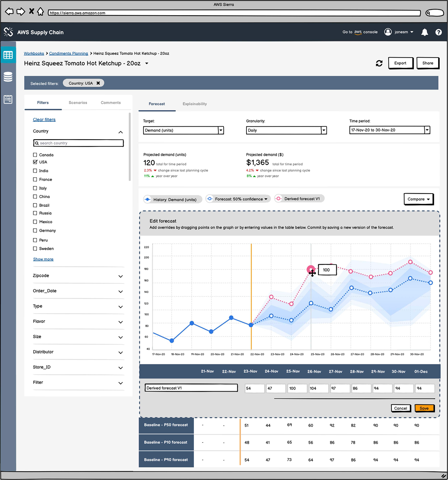The height and width of the screenshot is (480, 448).
Task: Click the filter panel scrollbar
Action: pos(130,147)
